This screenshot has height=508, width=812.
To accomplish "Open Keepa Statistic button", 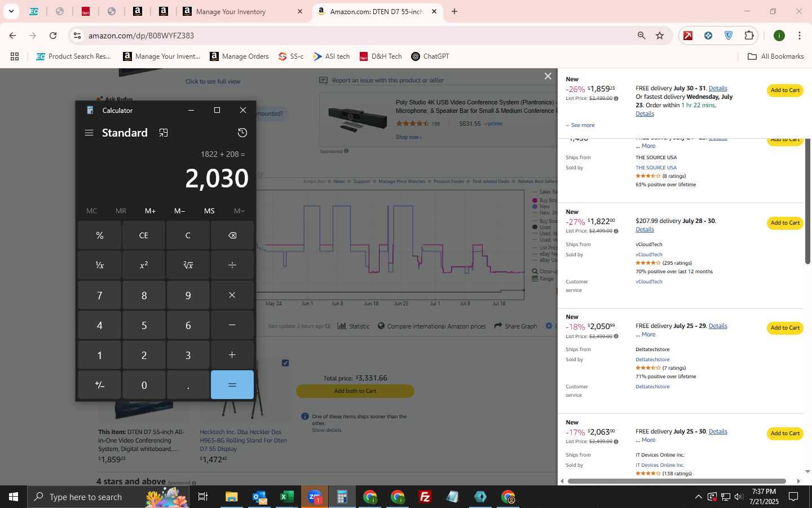I will 354,326.
